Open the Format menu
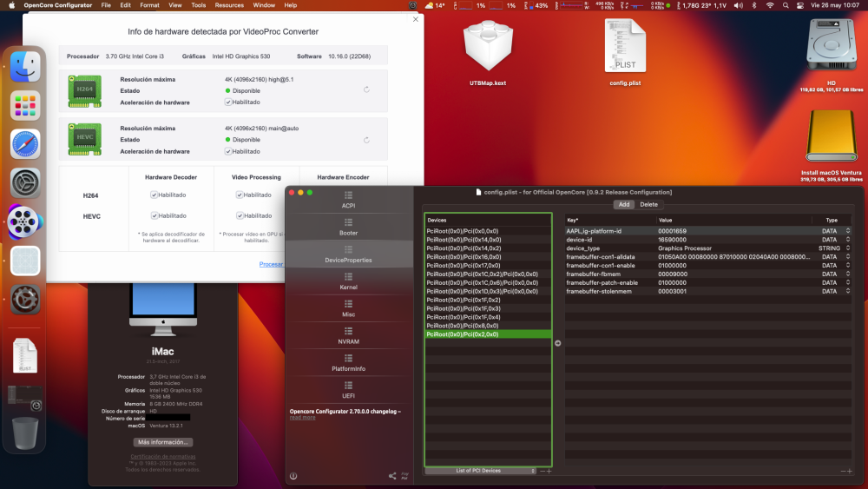The image size is (868, 489). pyautogui.click(x=149, y=5)
